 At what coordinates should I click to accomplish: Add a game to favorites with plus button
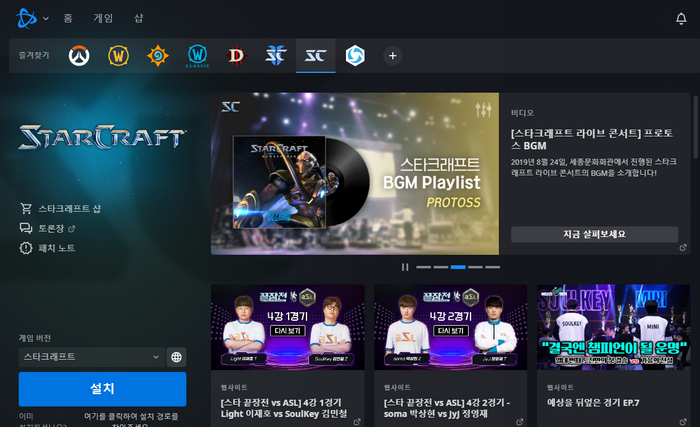tap(393, 56)
